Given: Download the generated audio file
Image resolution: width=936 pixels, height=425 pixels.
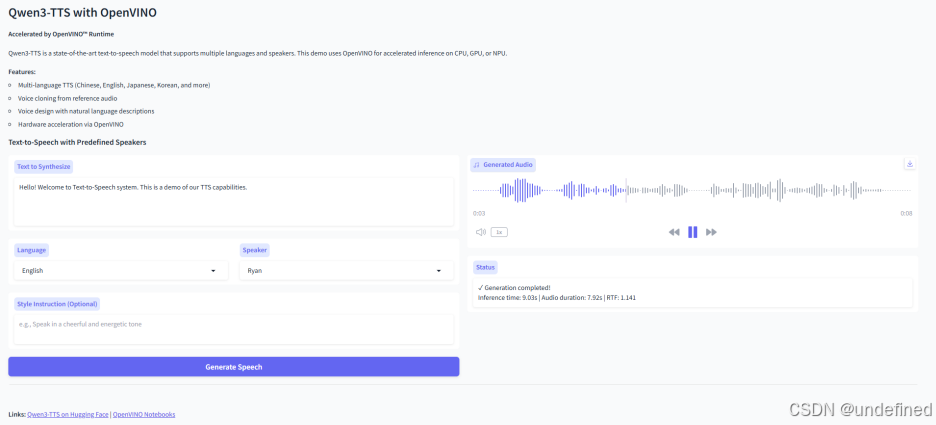Looking at the screenshot, I should point(910,164).
